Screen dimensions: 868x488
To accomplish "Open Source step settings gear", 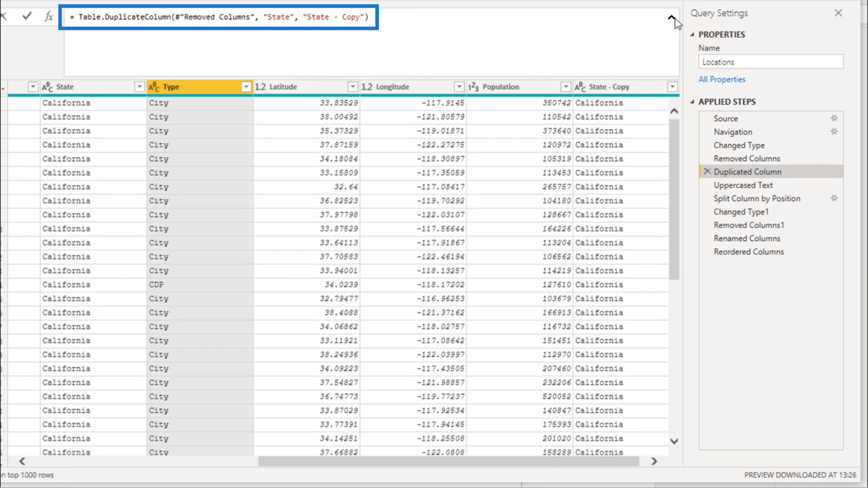I will pos(834,118).
